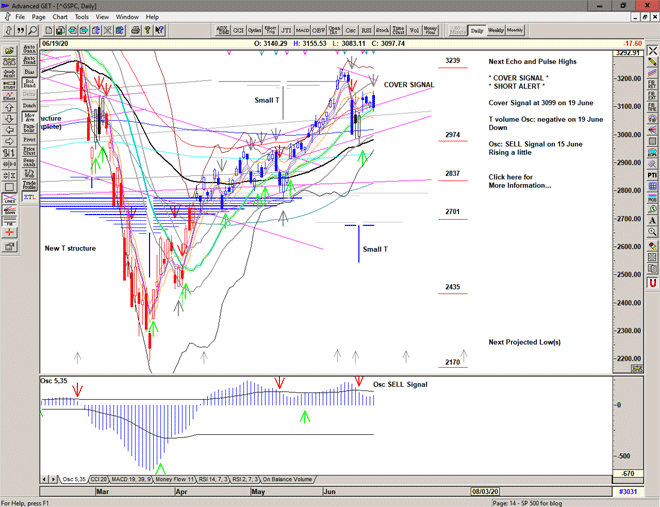Toggle the Auto Gann study

[29, 49]
